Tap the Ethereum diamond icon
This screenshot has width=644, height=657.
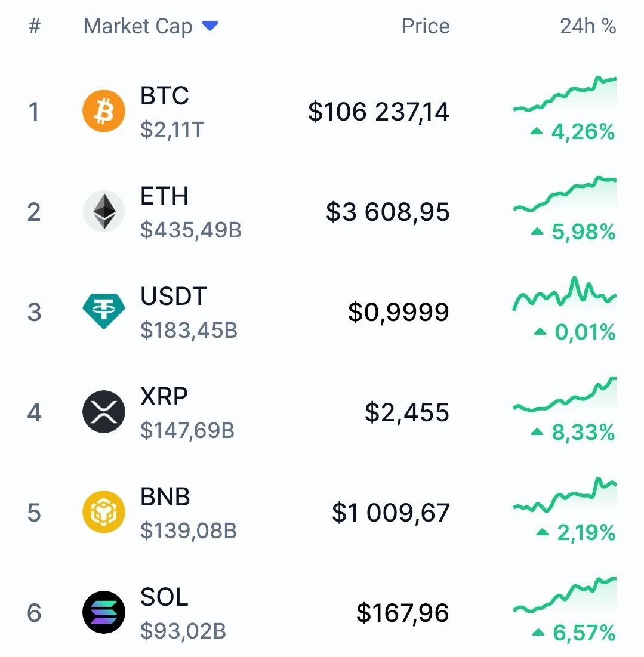coord(104,211)
